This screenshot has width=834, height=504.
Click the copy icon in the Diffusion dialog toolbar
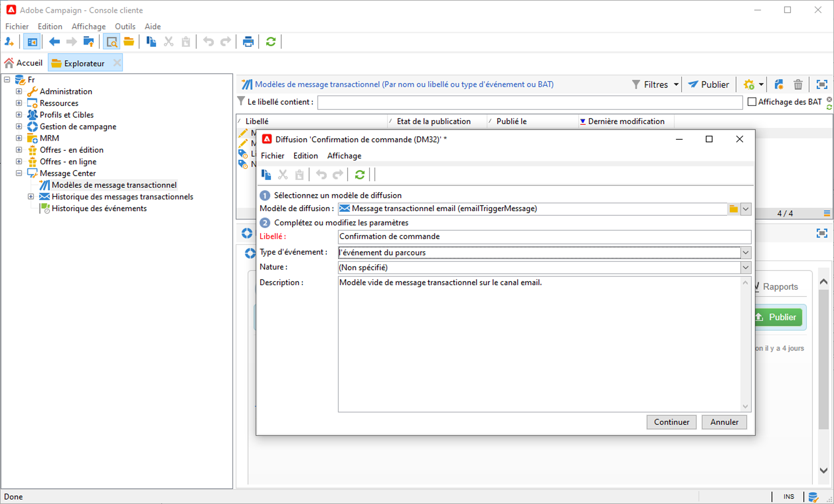(x=266, y=175)
